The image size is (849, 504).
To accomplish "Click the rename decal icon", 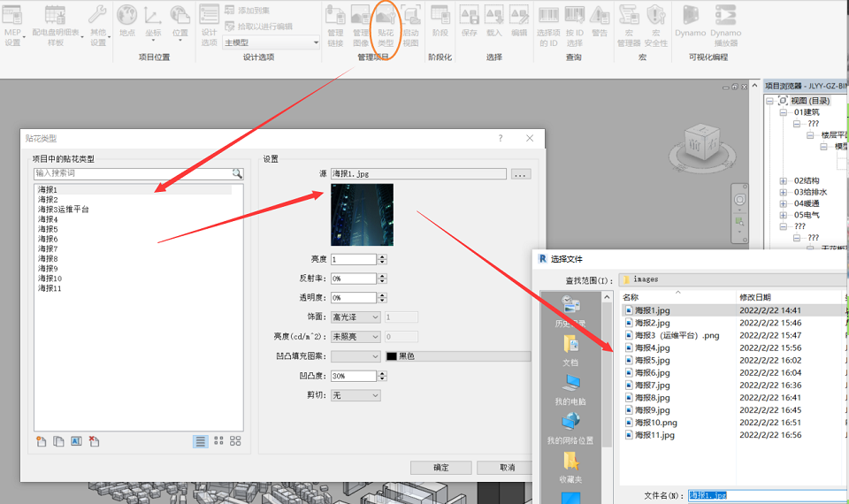I will click(76, 441).
